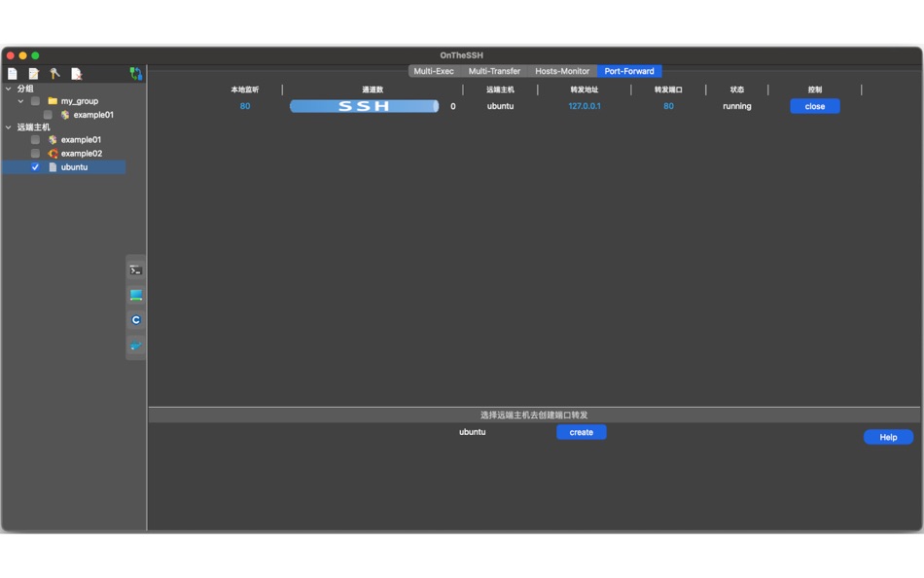Click the edit host pencil icon

34,74
